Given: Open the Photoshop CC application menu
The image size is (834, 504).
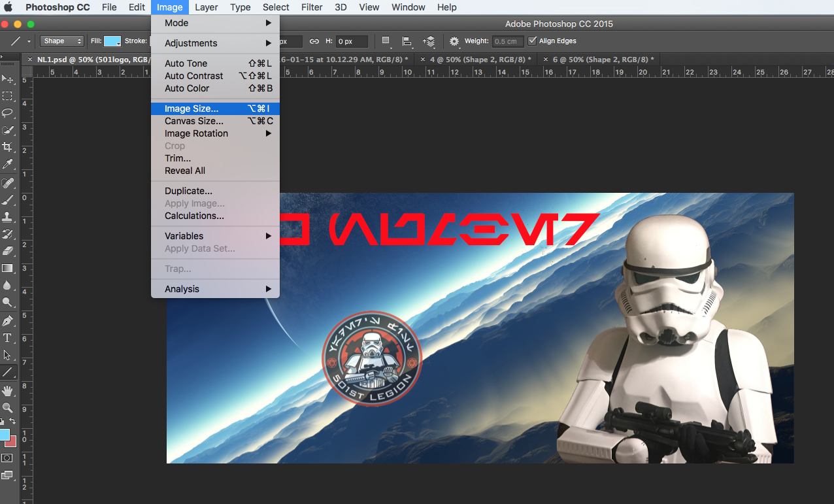Looking at the screenshot, I should click(58, 7).
